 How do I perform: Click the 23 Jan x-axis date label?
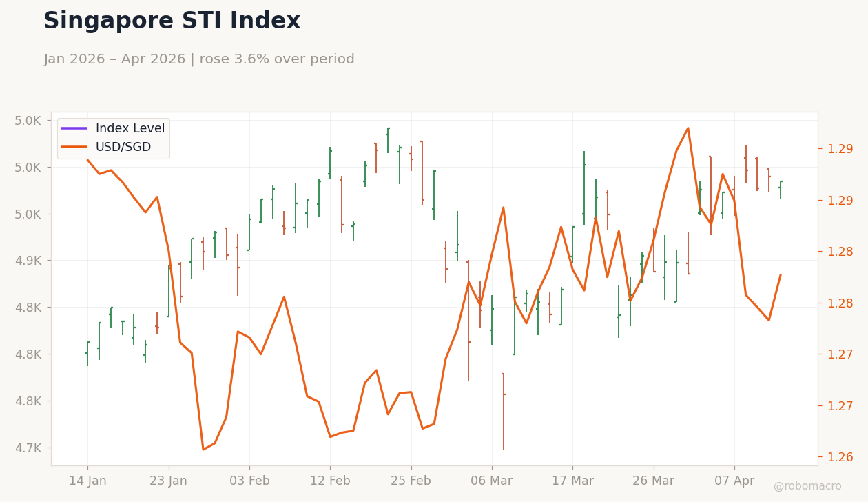pos(169,481)
